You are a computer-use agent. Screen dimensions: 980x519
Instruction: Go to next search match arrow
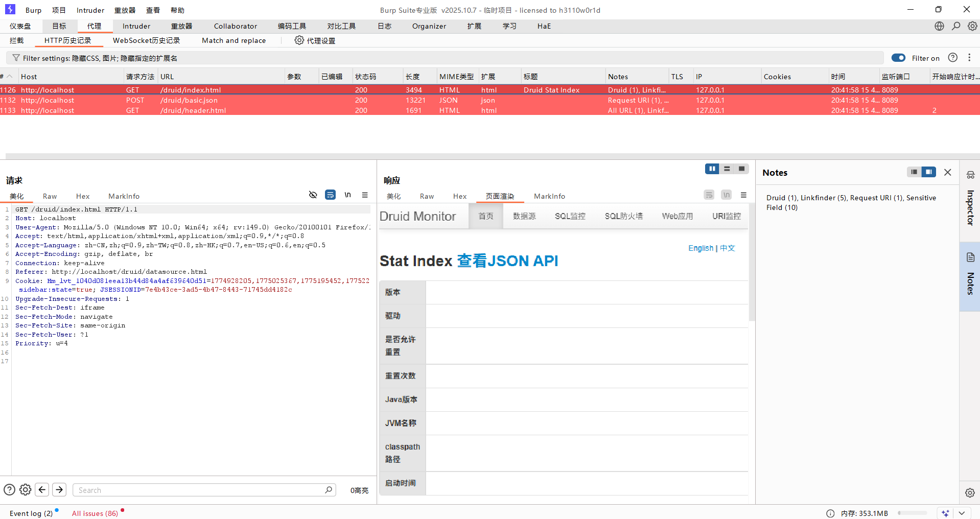(x=59, y=490)
